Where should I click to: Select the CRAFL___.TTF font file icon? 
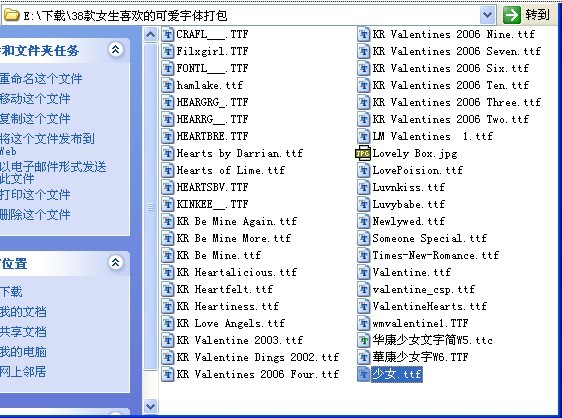(x=167, y=34)
